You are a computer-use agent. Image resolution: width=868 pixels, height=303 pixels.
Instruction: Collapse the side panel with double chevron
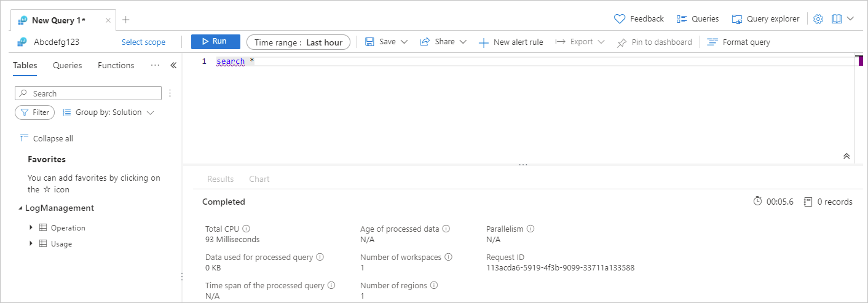[173, 65]
